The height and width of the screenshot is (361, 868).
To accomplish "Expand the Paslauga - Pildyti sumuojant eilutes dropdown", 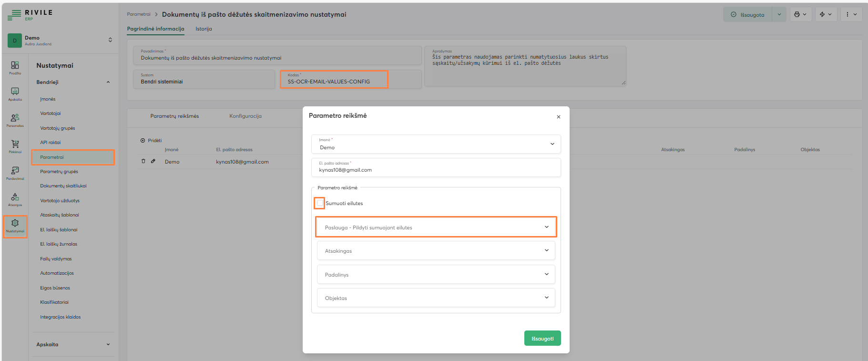I will point(436,227).
